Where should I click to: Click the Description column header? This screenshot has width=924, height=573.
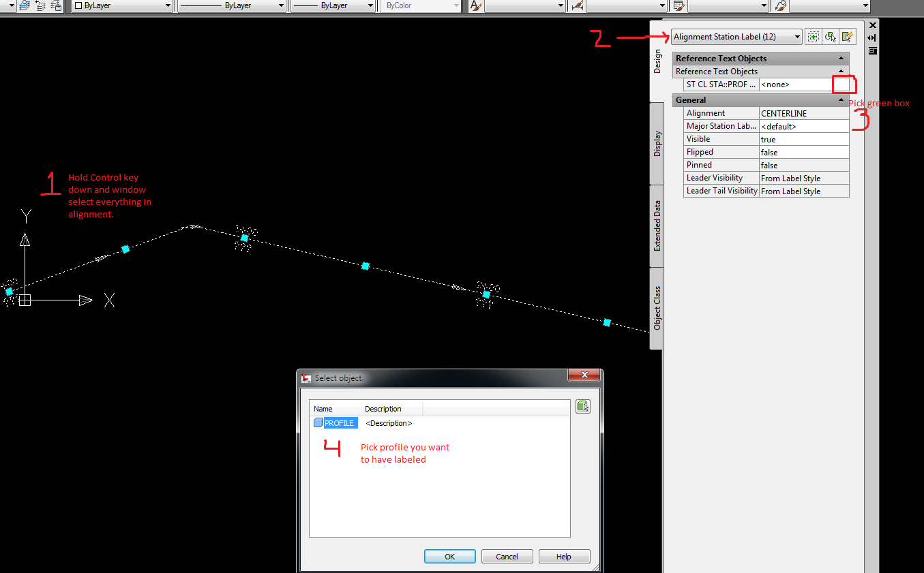(392, 409)
